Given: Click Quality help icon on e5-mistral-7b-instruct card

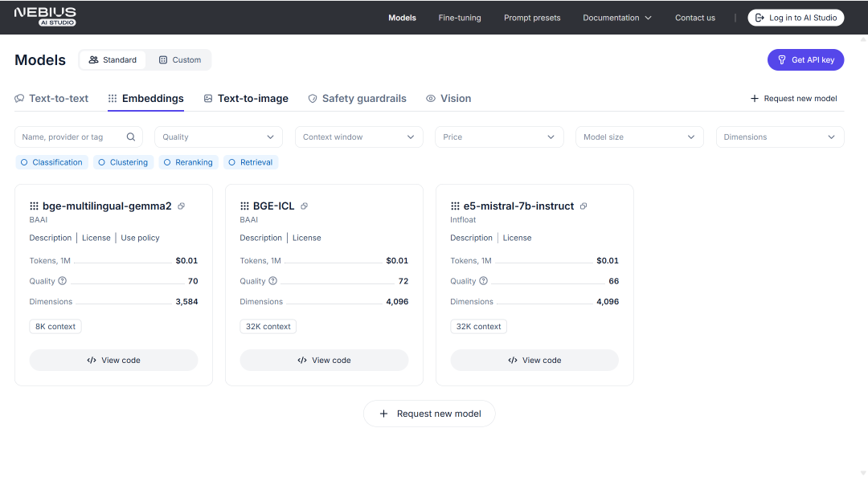Looking at the screenshot, I should coord(483,280).
